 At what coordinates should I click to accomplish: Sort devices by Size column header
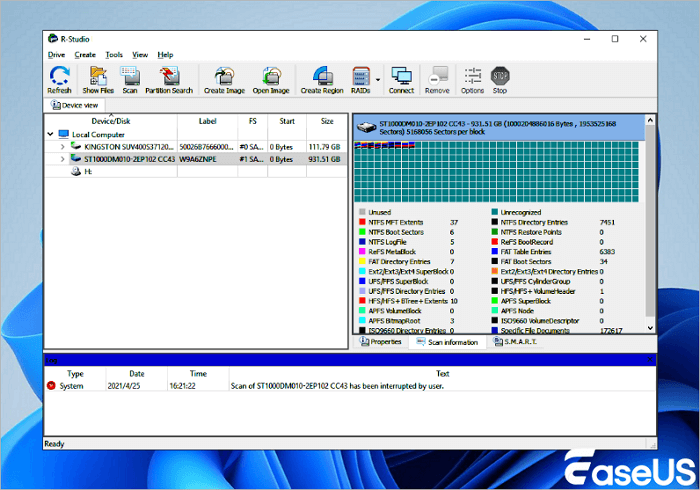click(327, 120)
